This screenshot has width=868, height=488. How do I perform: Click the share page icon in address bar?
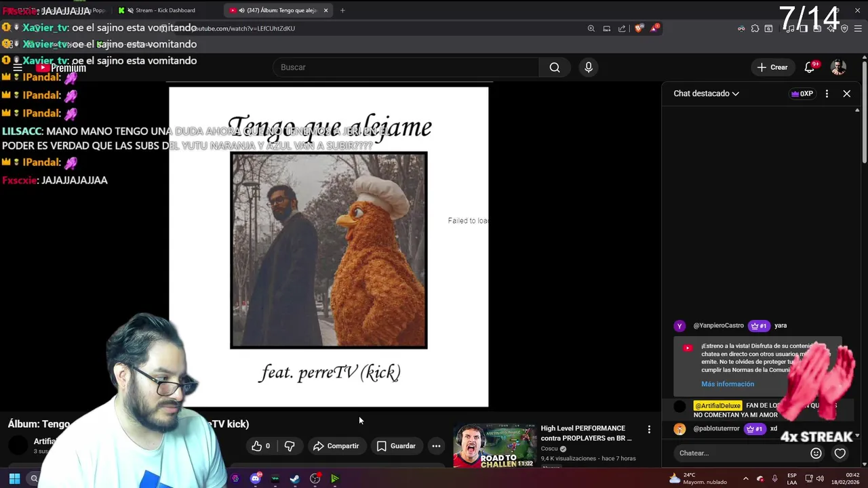point(622,28)
